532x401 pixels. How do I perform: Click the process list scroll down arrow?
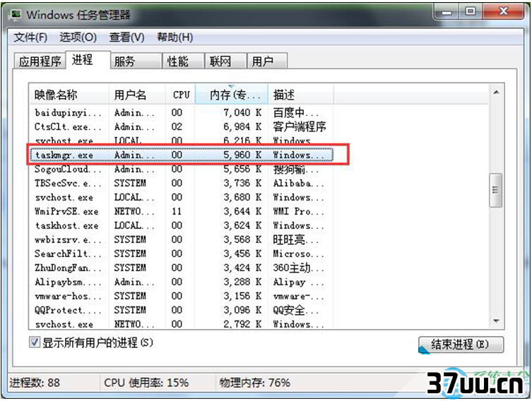[x=497, y=321]
